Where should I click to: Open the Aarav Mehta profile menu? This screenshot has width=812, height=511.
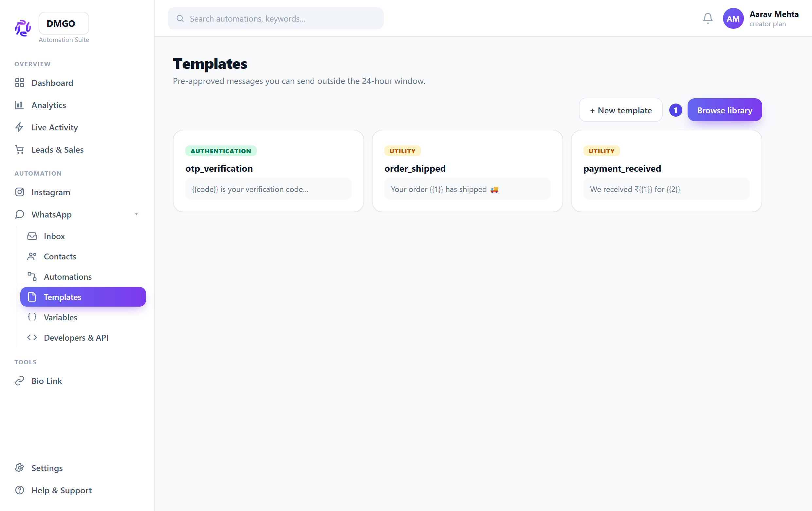[760, 19]
